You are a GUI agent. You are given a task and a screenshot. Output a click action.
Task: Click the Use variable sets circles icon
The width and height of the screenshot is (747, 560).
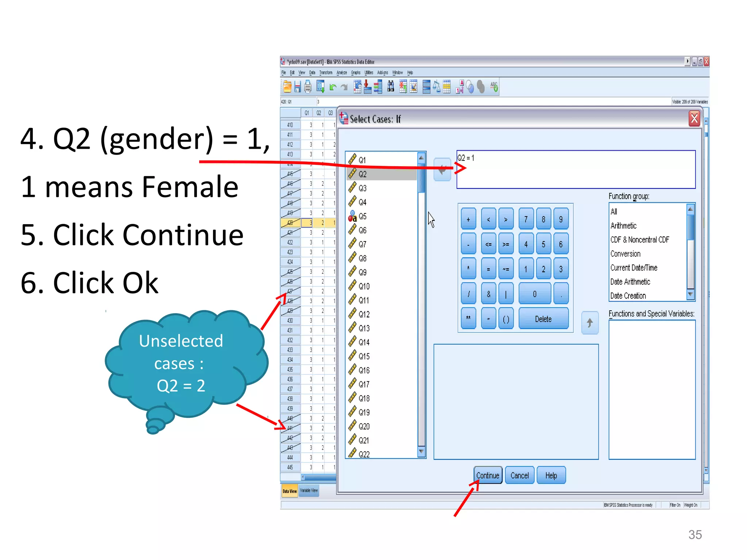(470, 87)
